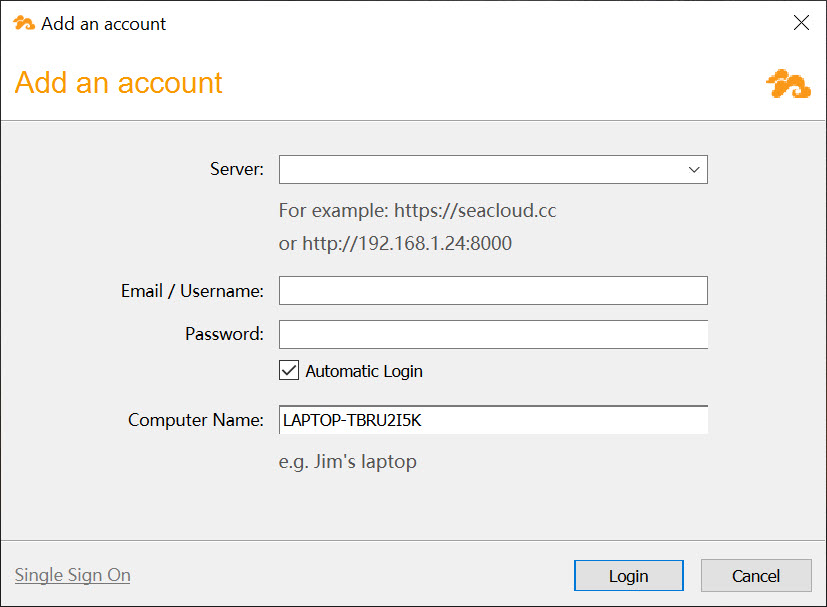Click the large orange Seafile logo in header

pos(788,84)
